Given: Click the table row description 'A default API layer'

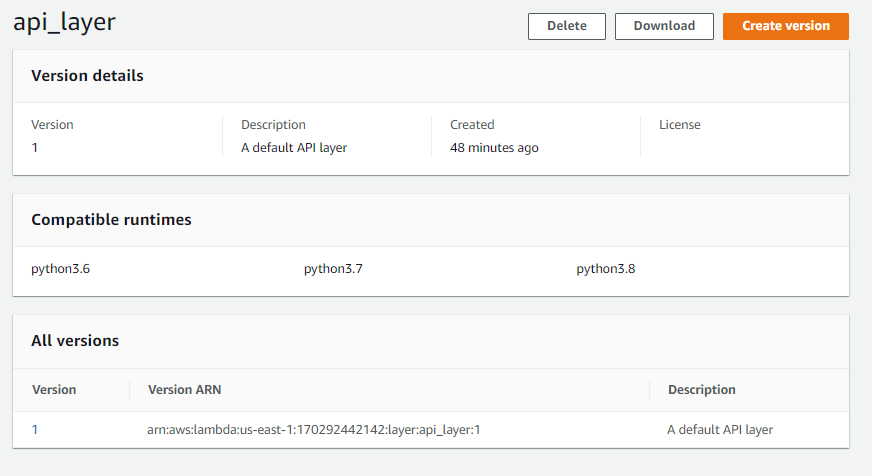Looking at the screenshot, I should (x=720, y=430).
